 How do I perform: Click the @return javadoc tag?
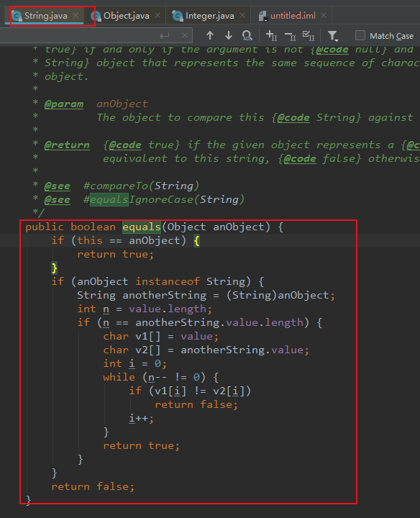(x=67, y=145)
